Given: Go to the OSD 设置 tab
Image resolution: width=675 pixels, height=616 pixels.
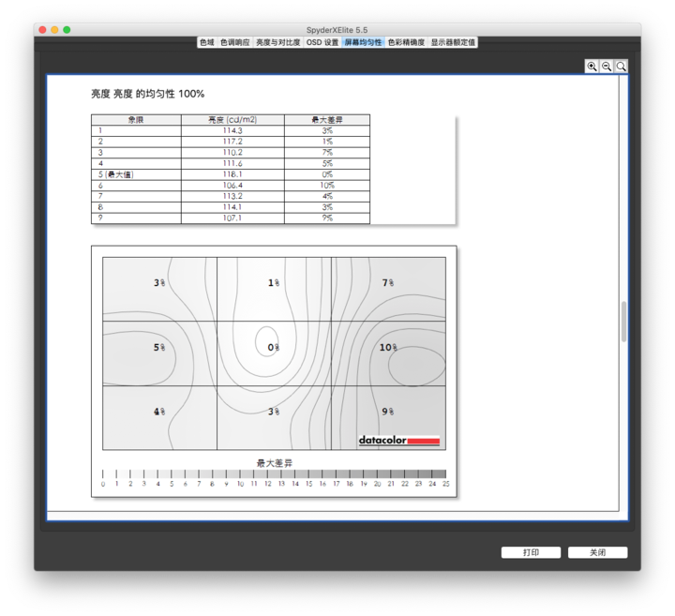Looking at the screenshot, I should point(322,42).
